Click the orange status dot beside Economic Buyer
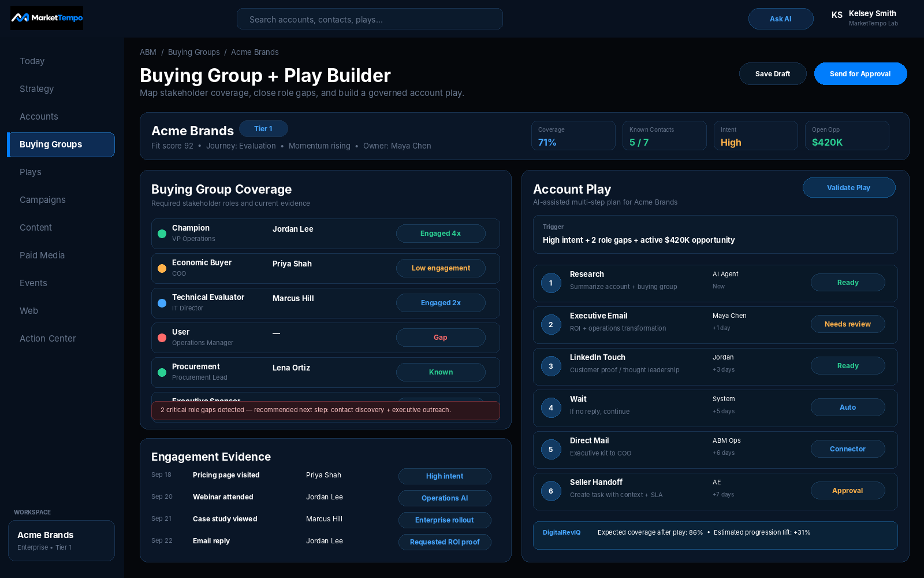The height and width of the screenshot is (578, 924). 162,268
